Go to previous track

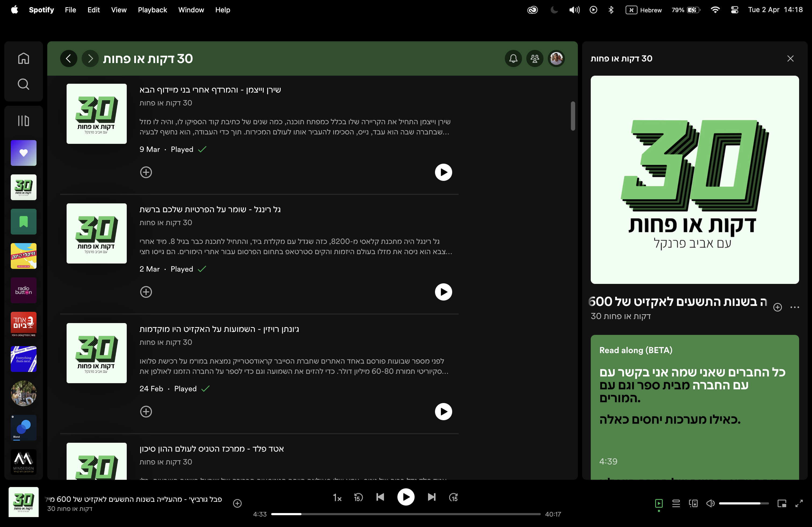(380, 497)
